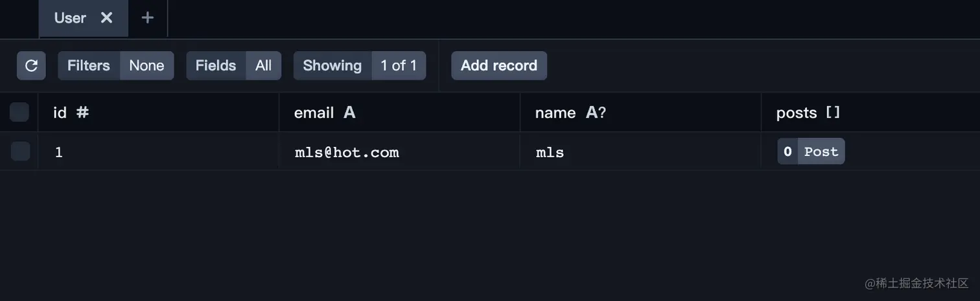Edit the mls@hot.com email cell
This screenshot has width=980, height=301.
pyautogui.click(x=347, y=153)
